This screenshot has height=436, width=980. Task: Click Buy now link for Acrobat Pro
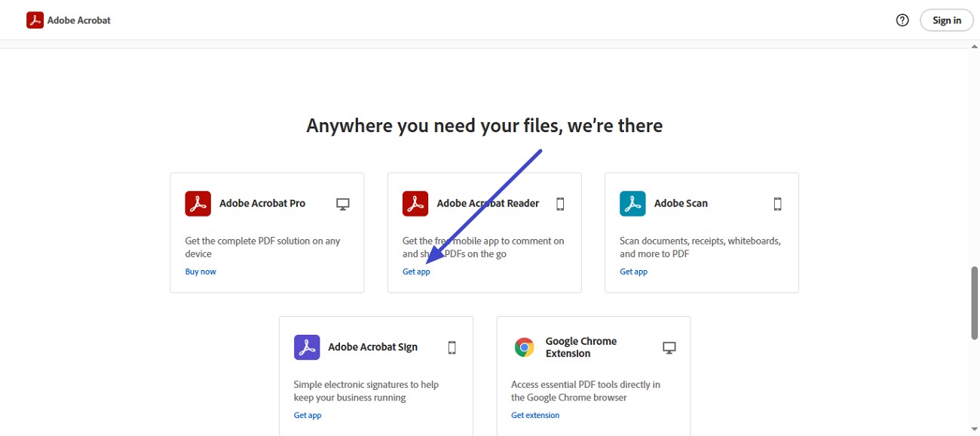201,272
